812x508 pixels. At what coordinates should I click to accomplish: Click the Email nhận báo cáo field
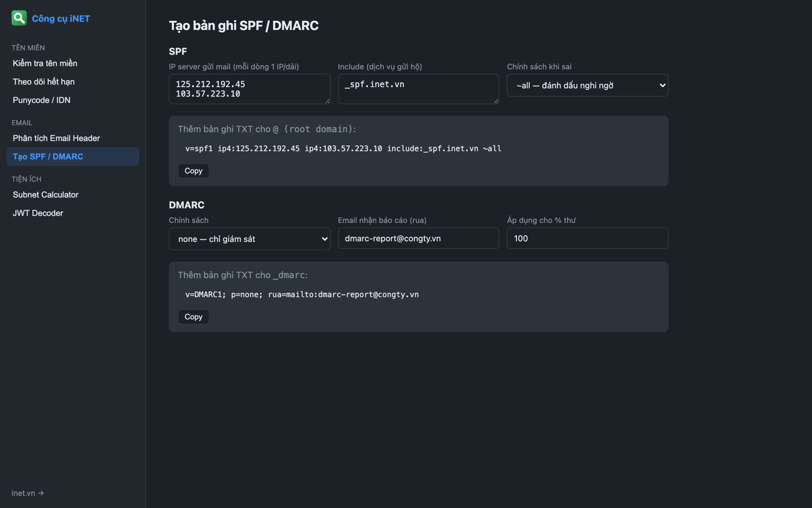pos(418,238)
